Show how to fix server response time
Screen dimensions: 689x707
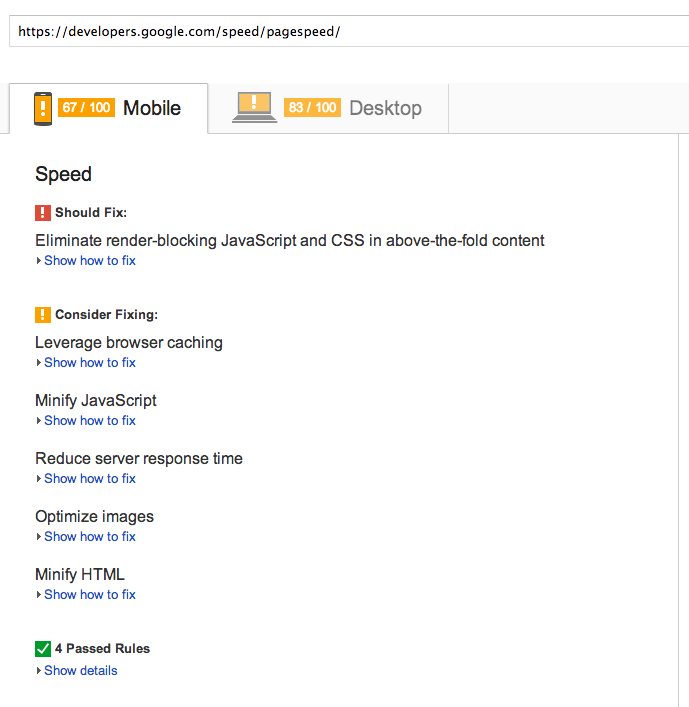pyautogui.click(x=89, y=479)
